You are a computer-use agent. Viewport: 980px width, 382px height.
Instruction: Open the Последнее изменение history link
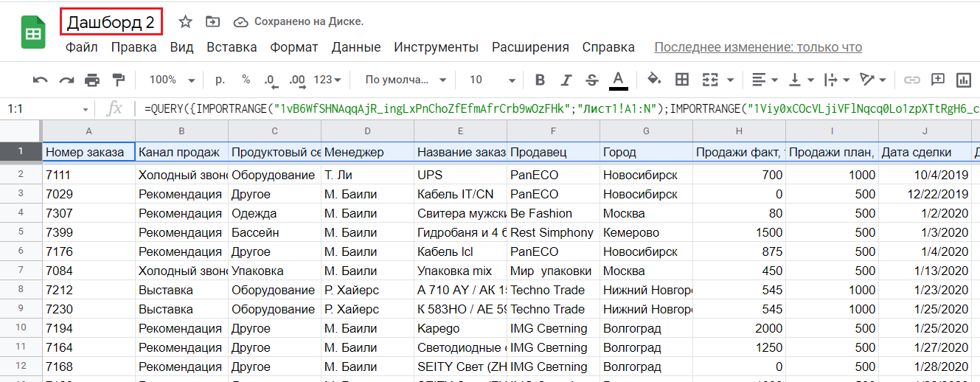coord(758,47)
